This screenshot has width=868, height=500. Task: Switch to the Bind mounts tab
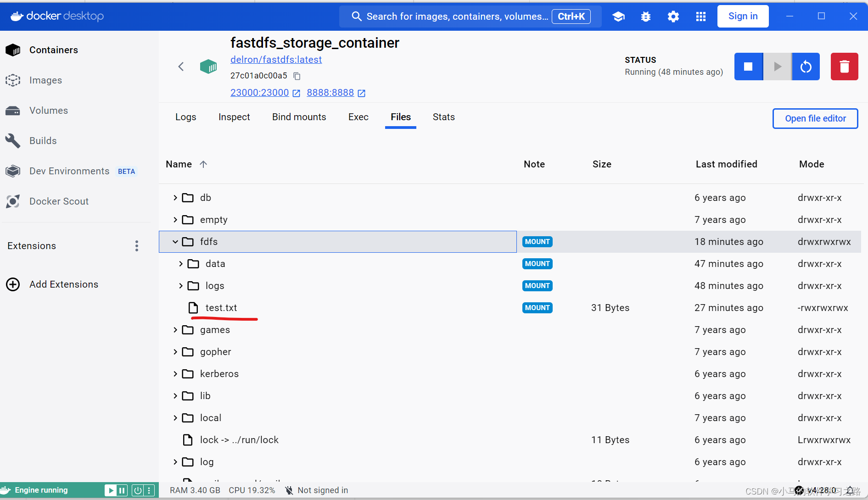[x=299, y=117]
